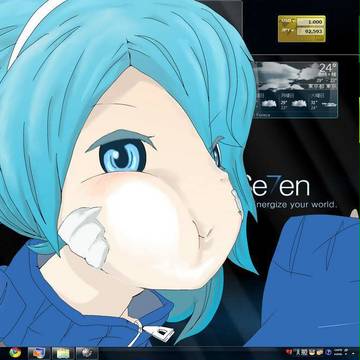
Task: Click the 24° current temperature in weather gadget
Action: [328, 68]
